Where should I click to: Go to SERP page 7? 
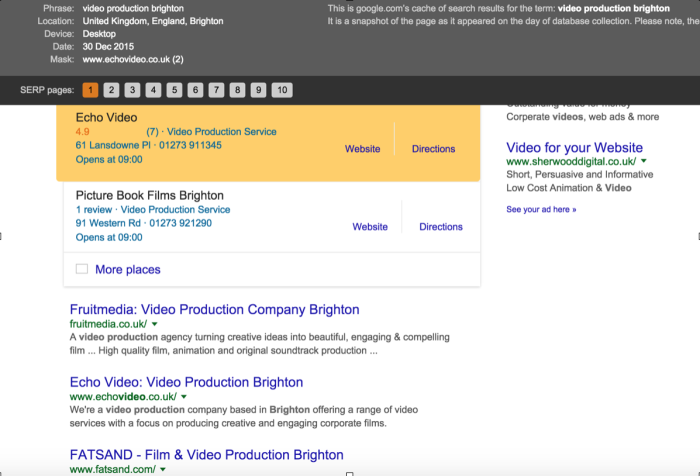pos(216,90)
